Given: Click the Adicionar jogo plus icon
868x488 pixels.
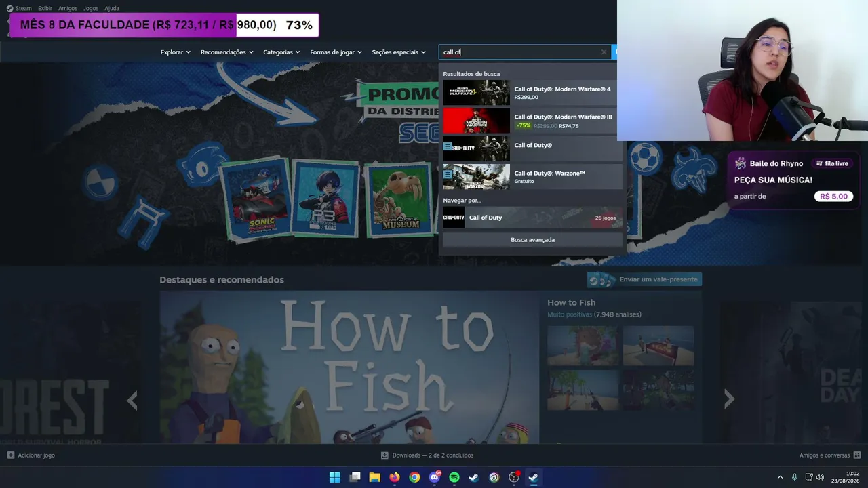Looking at the screenshot, I should pos(10,455).
